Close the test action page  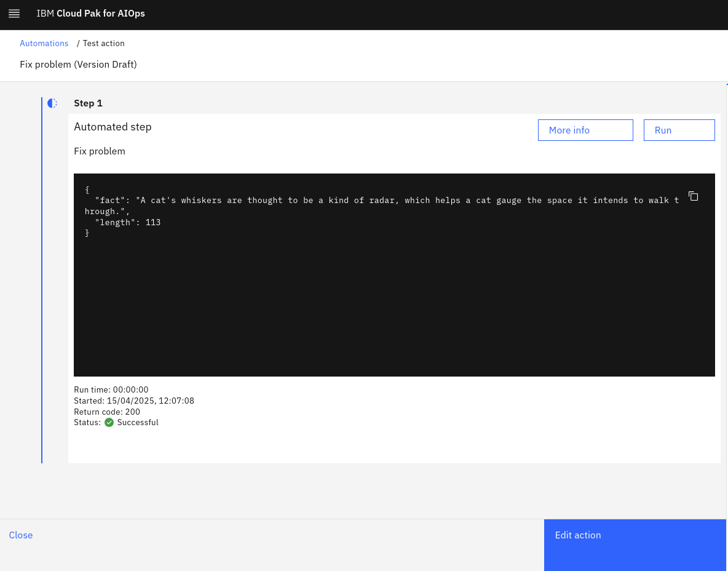pos(21,535)
